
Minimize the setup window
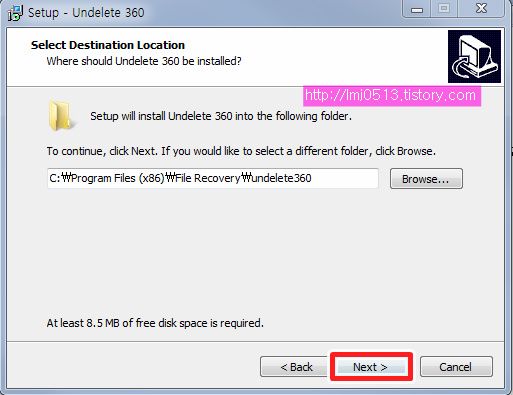[x=417, y=9]
